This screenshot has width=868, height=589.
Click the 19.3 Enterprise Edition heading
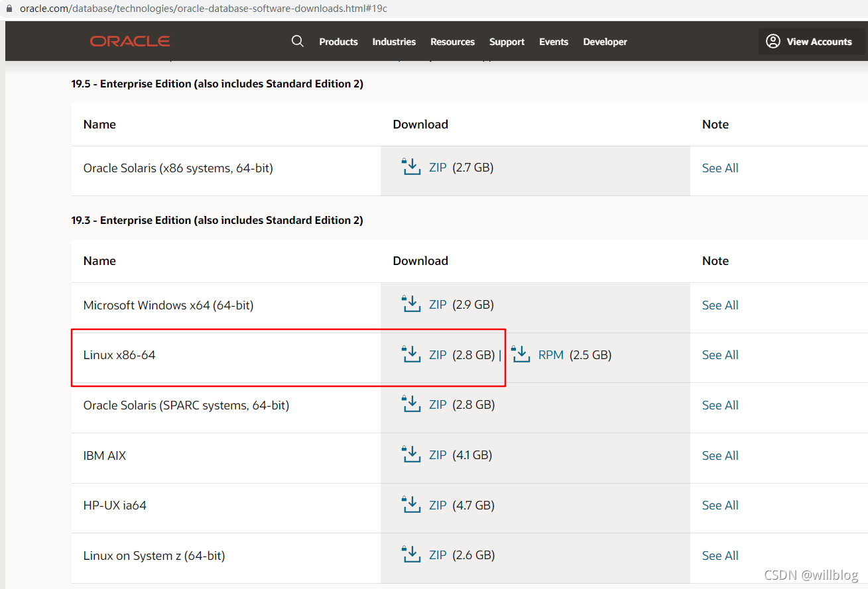217,220
